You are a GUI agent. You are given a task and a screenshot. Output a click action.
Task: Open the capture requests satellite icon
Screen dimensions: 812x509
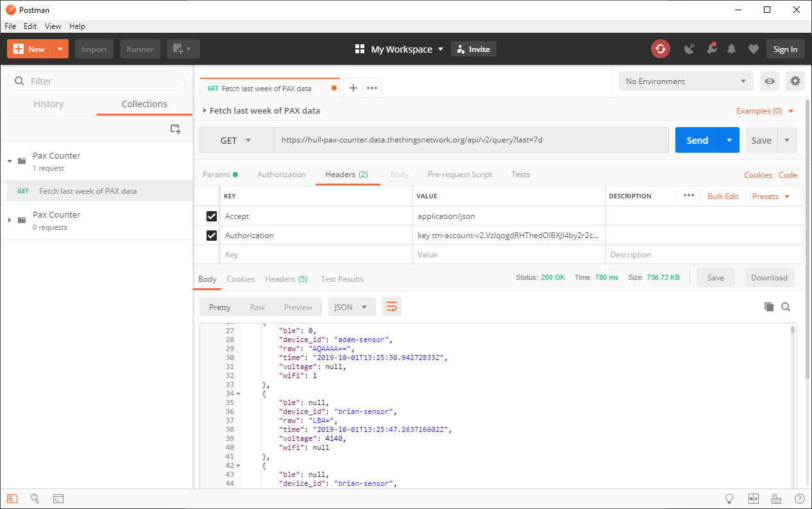(689, 49)
